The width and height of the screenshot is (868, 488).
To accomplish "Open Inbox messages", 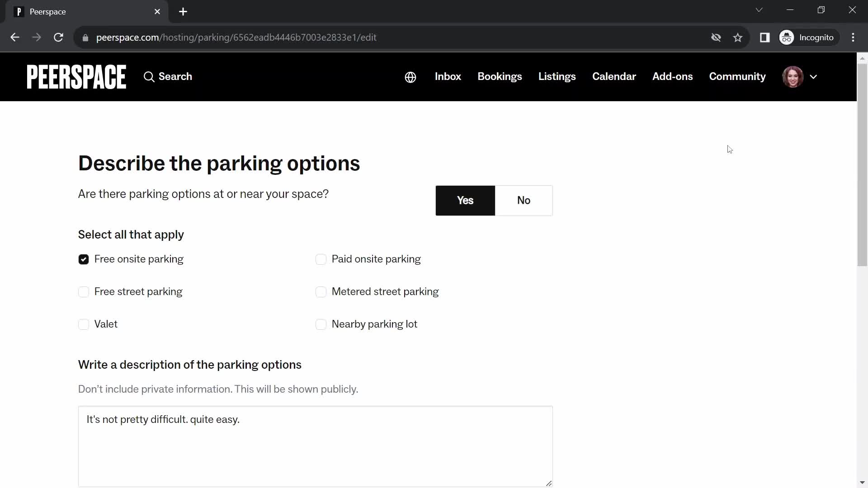I will (448, 76).
